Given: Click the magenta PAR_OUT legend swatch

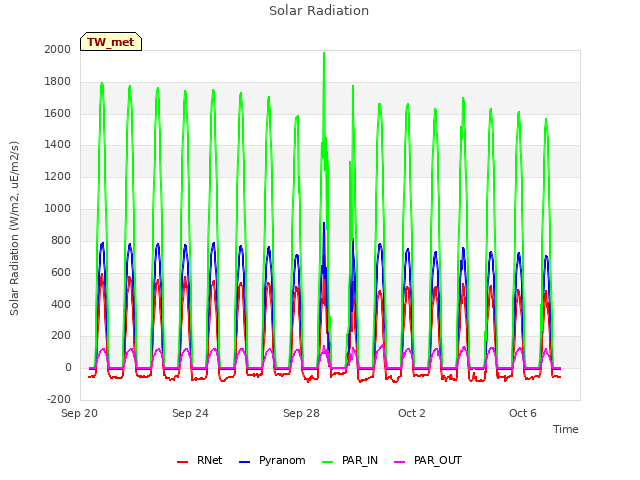Looking at the screenshot, I should (x=400, y=462).
